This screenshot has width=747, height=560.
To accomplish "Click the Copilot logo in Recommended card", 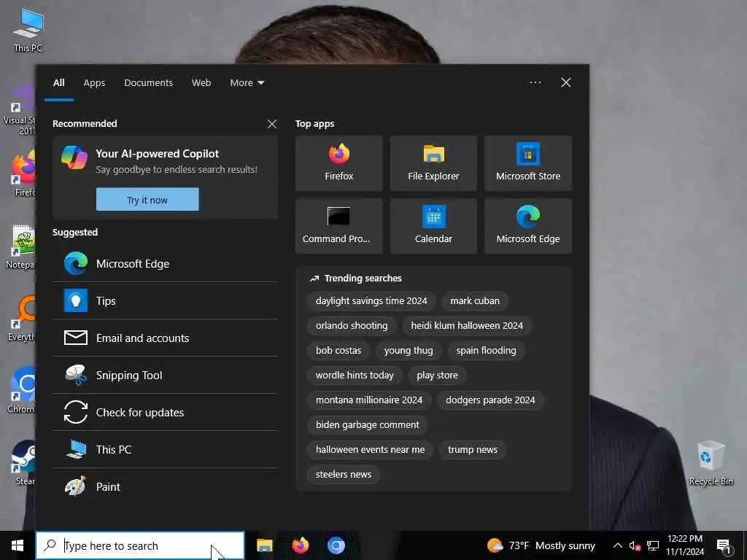I will click(x=74, y=157).
